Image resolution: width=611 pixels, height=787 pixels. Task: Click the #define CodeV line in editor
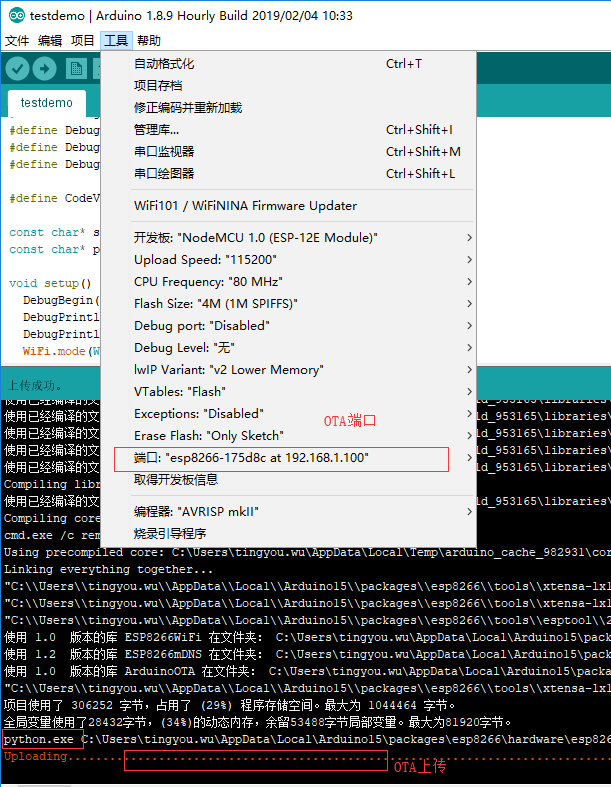[54, 198]
